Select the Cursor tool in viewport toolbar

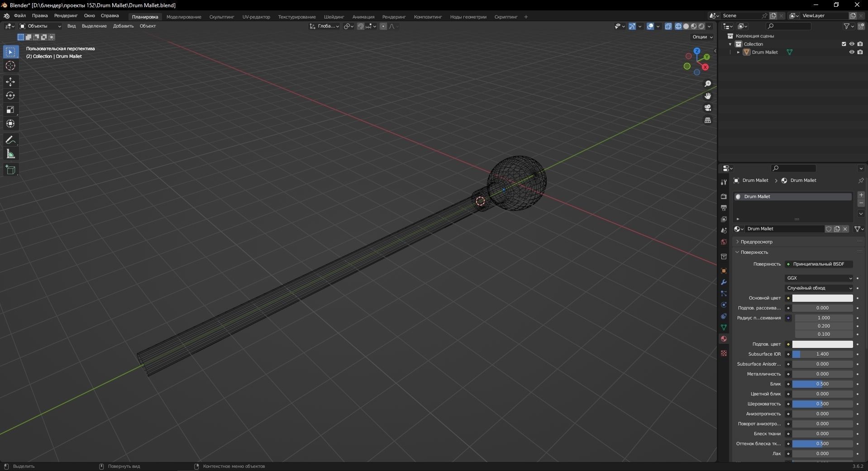tap(10, 66)
